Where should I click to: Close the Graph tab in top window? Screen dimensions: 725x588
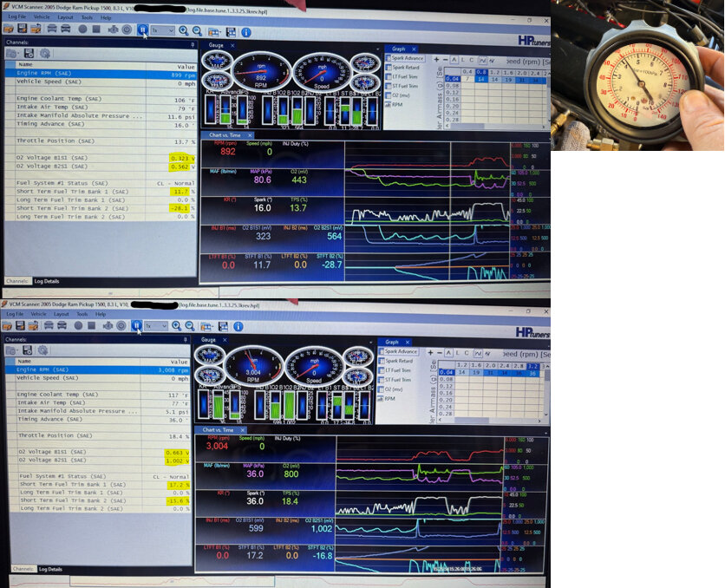click(414, 49)
